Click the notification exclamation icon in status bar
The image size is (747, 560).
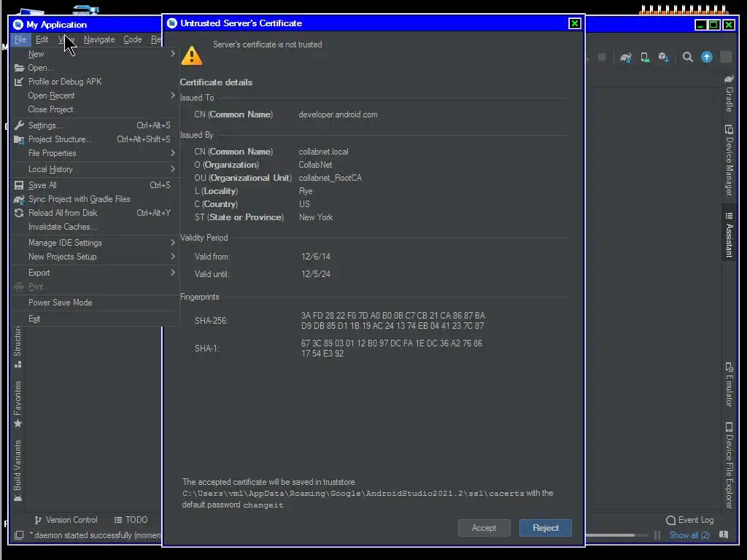(x=724, y=534)
